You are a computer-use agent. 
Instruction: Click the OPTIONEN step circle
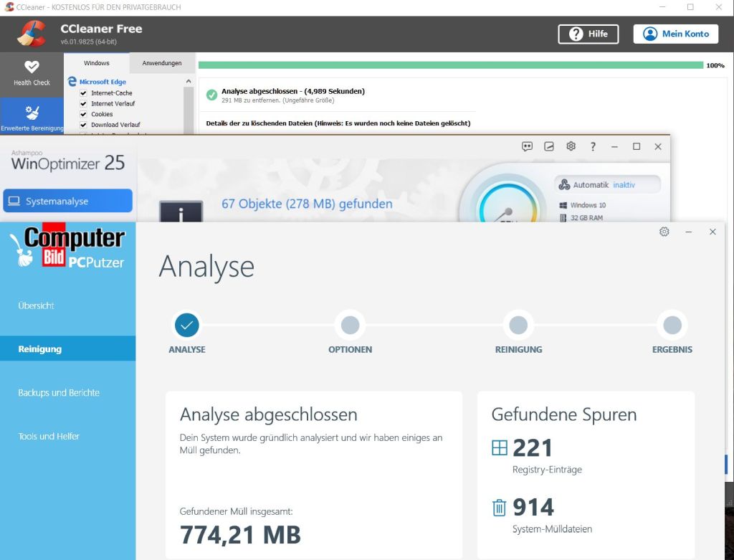pos(350,325)
